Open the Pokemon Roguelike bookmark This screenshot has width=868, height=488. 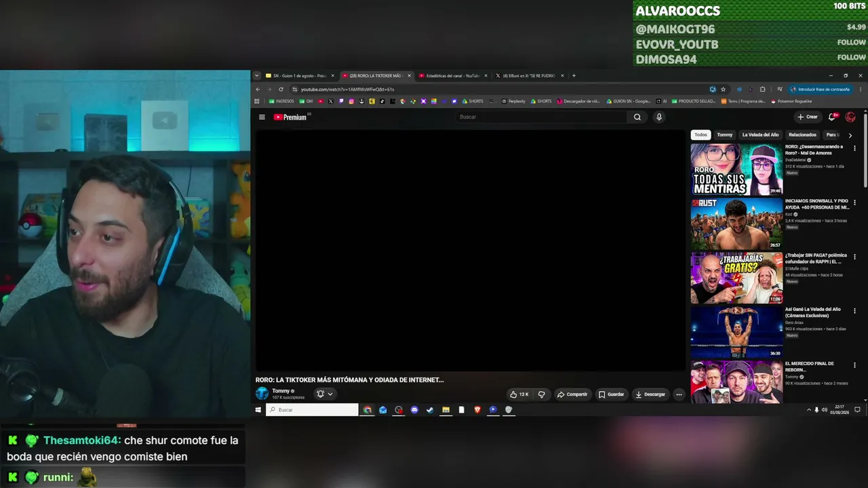point(791,102)
